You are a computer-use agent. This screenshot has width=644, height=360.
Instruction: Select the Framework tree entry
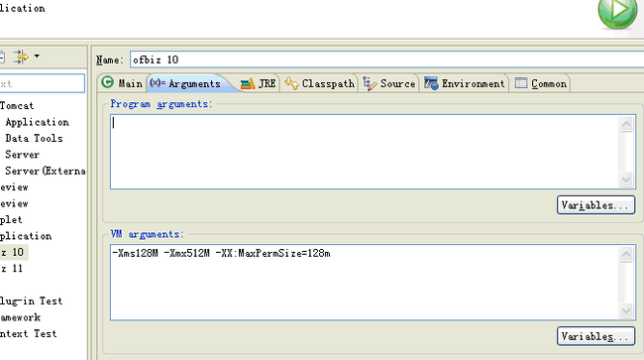(21, 317)
